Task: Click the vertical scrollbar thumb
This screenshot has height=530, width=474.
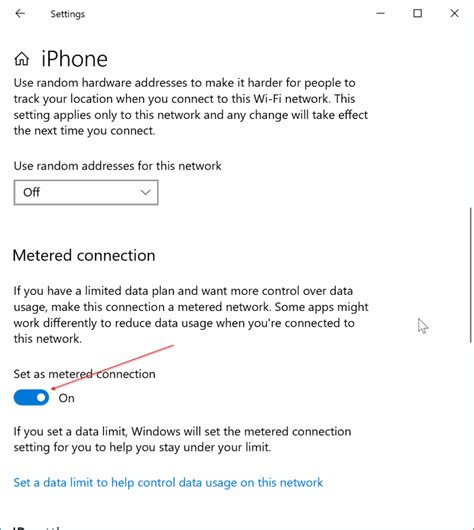Action: tap(470, 275)
